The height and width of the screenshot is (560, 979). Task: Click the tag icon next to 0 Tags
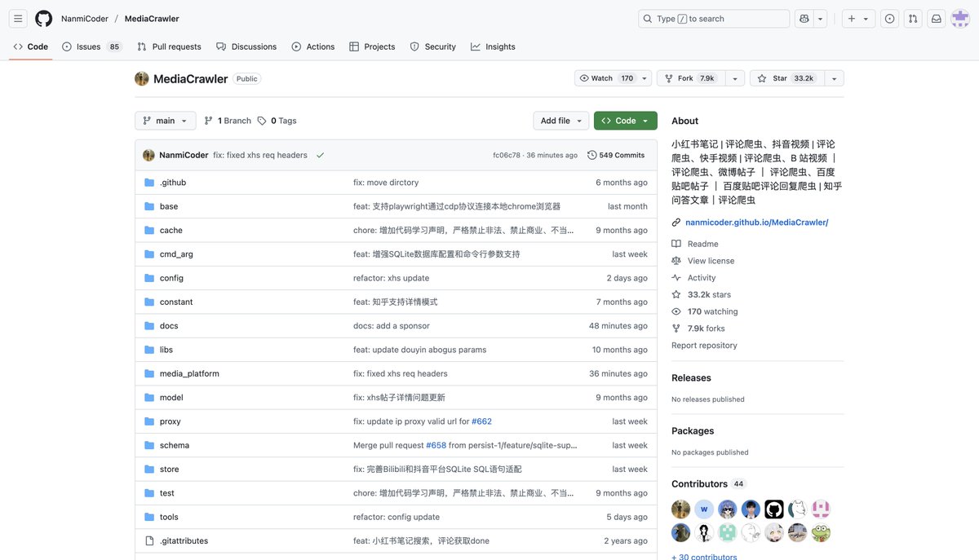point(262,121)
